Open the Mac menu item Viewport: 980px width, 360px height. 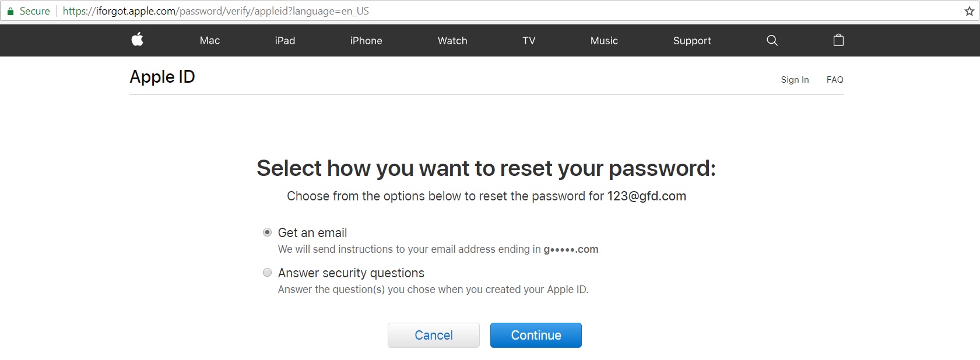(x=210, y=41)
